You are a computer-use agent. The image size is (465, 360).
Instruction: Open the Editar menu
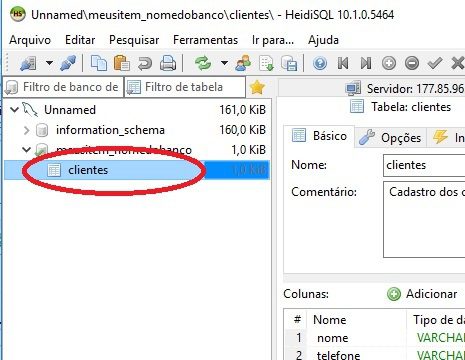coord(80,40)
